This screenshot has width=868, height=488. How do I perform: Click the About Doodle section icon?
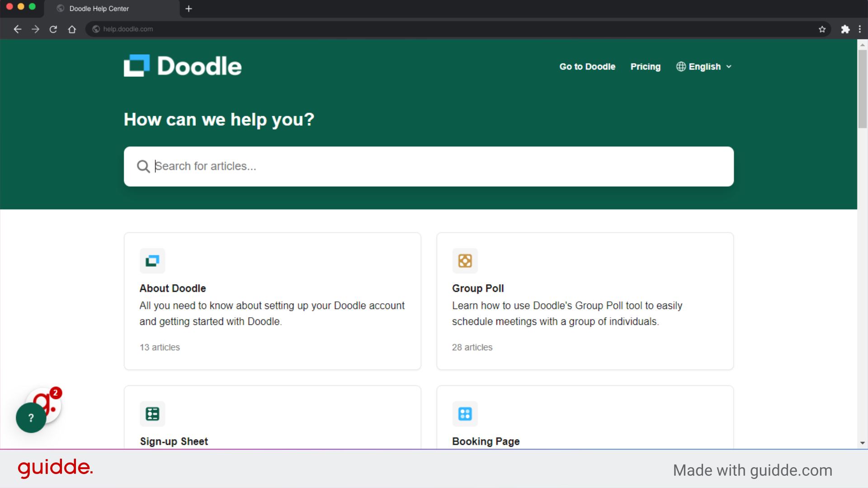tap(152, 261)
